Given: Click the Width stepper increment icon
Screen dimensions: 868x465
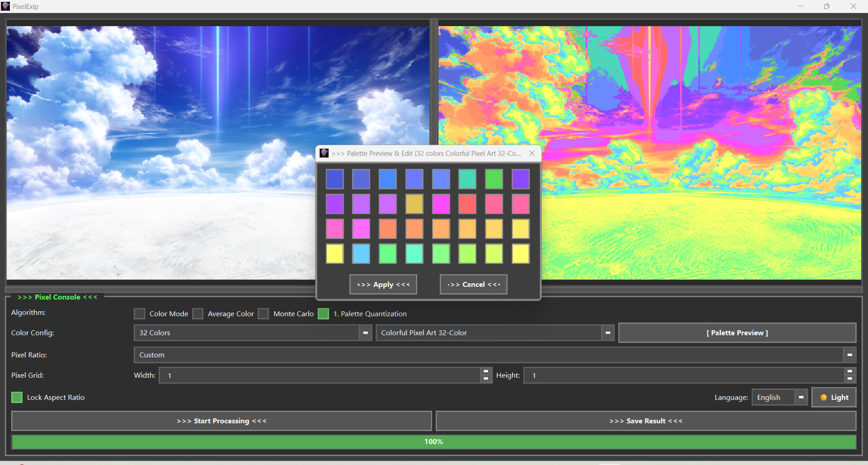Looking at the screenshot, I should coord(485,372).
